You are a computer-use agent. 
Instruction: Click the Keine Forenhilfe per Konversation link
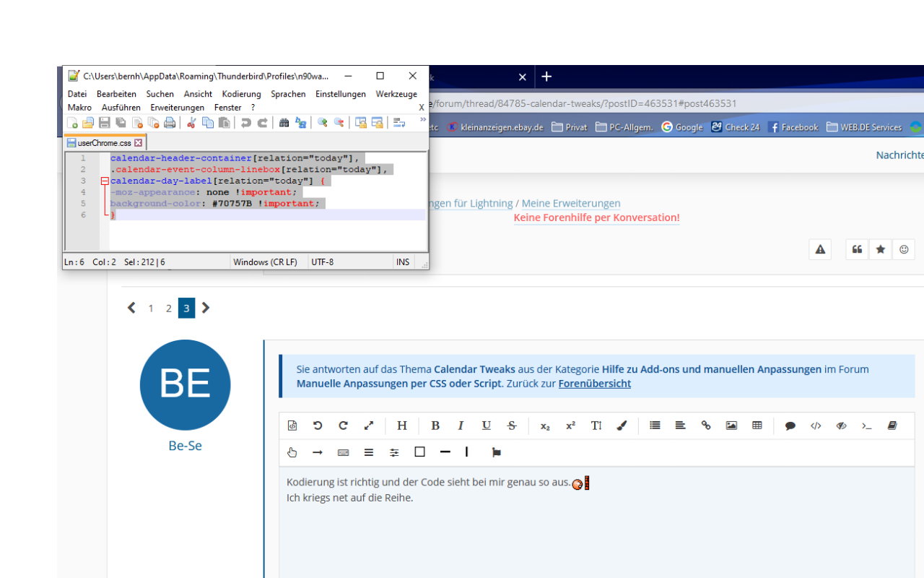point(597,217)
